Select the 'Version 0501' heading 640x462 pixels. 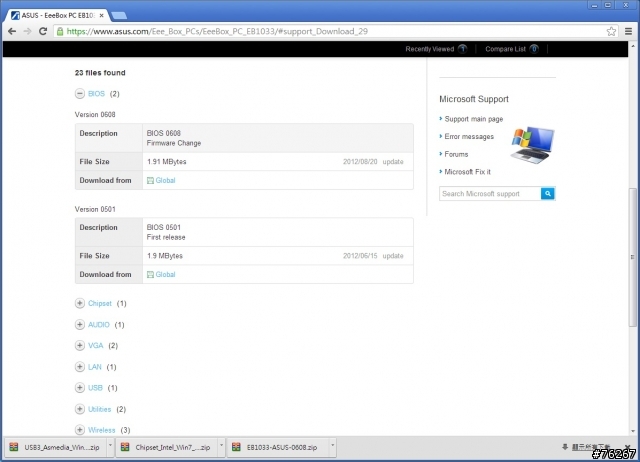coord(95,209)
